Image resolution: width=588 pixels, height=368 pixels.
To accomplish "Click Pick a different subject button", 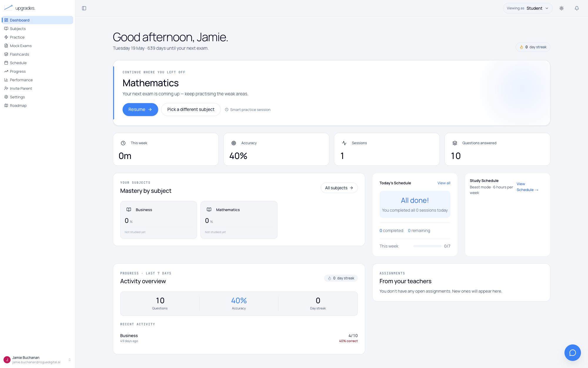I will tap(191, 110).
